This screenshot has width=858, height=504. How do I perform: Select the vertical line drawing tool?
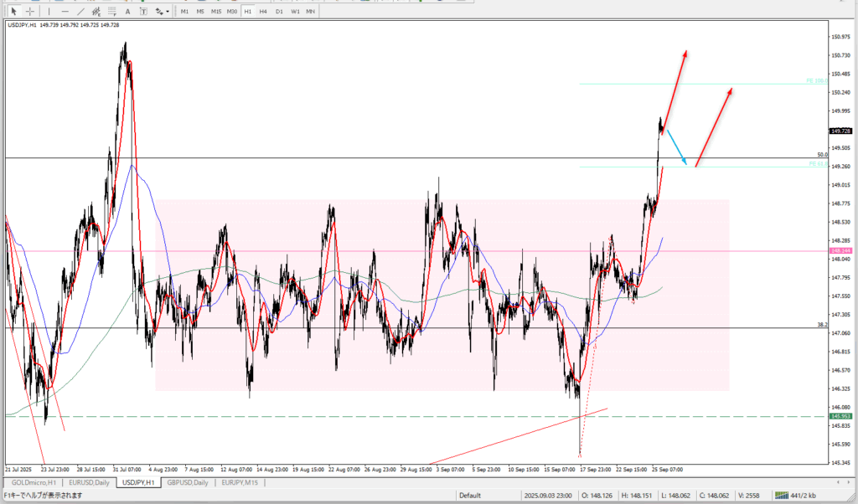coord(50,11)
